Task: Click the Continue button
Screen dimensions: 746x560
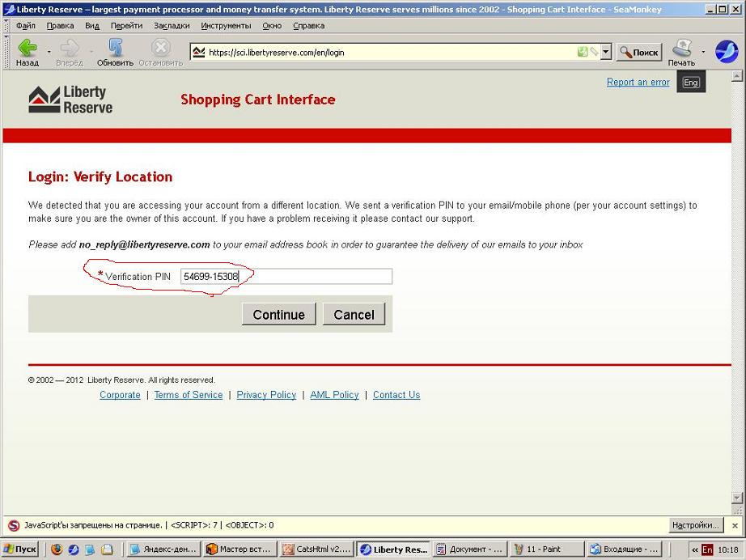Action: 279,315
